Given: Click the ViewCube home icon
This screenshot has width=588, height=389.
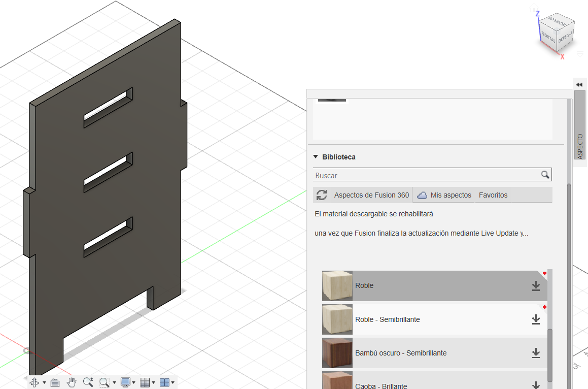Looking at the screenshot, I should pyautogui.click(x=533, y=8).
